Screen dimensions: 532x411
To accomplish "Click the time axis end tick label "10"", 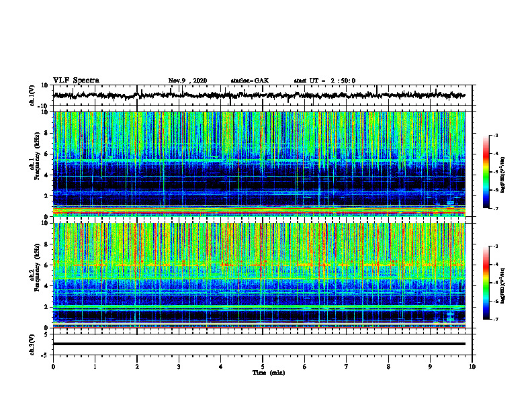I will (x=472, y=367).
